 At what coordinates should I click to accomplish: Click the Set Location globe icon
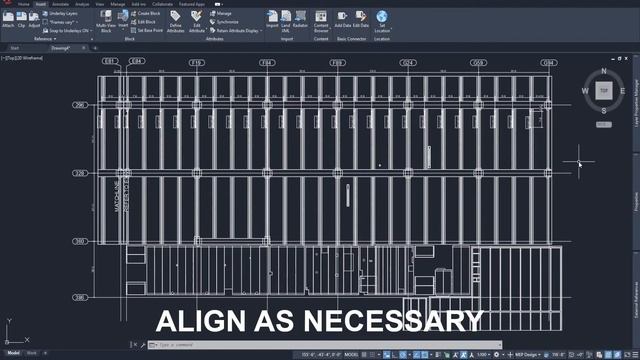[x=382, y=17]
